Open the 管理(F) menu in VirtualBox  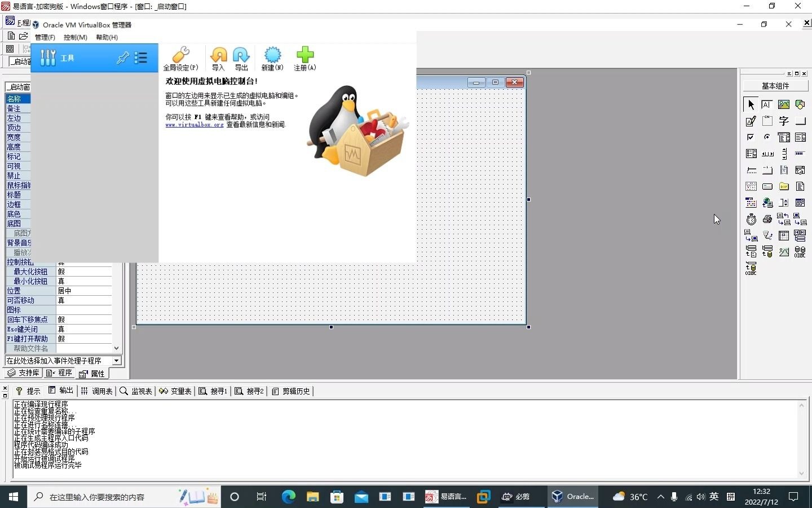(45, 37)
